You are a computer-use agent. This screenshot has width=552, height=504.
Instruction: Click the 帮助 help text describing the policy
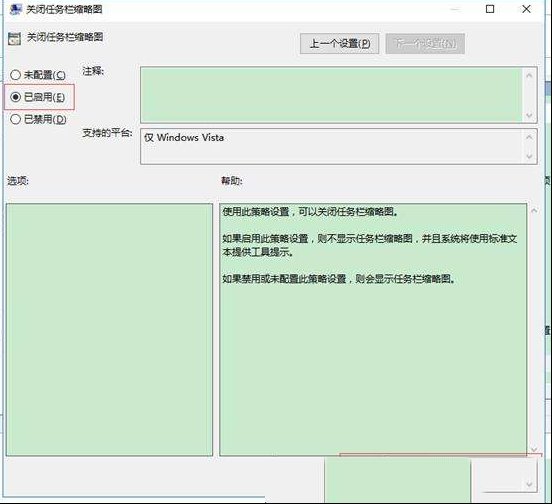tap(370, 245)
